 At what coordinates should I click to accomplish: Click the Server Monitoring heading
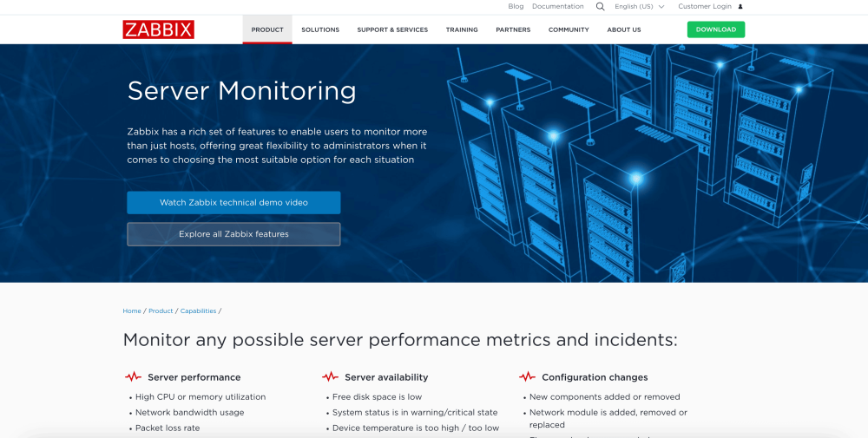[x=242, y=91]
